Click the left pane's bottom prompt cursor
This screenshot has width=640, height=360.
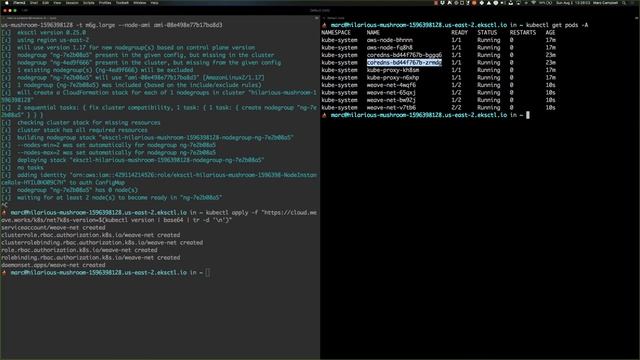(208, 272)
